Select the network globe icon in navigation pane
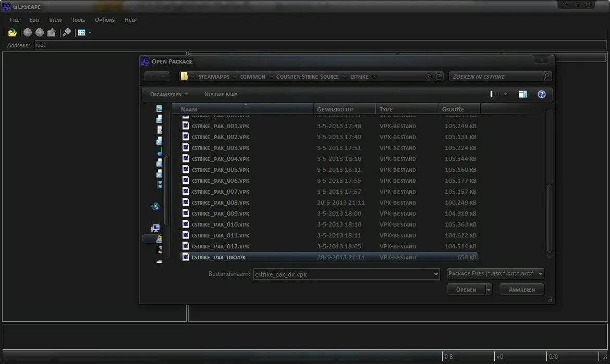The width and height of the screenshot is (610, 364). click(155, 207)
